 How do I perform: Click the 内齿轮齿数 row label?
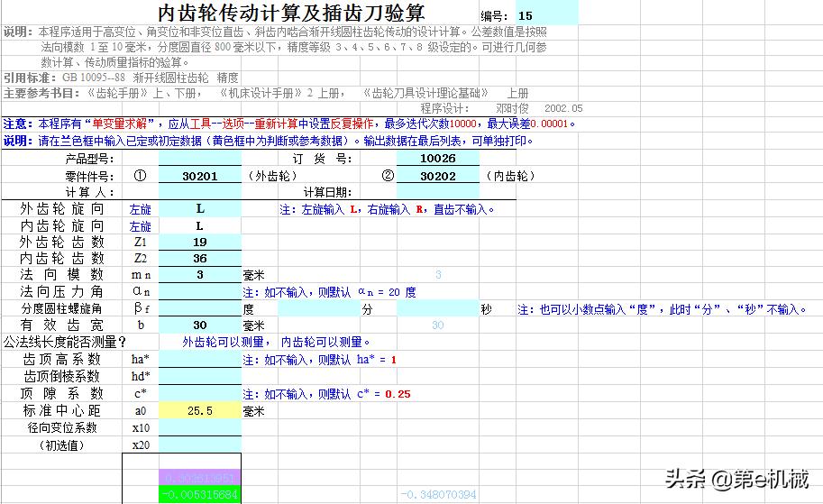[62, 258]
